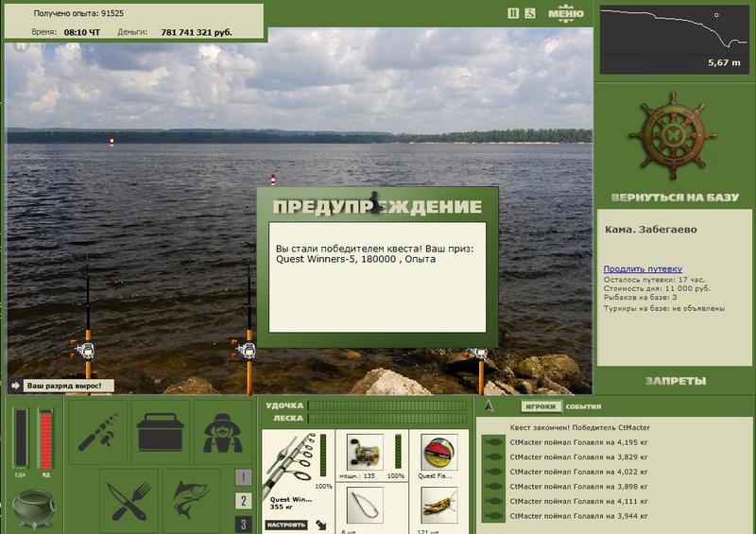Click the S icon next to pause

pyautogui.click(x=530, y=13)
